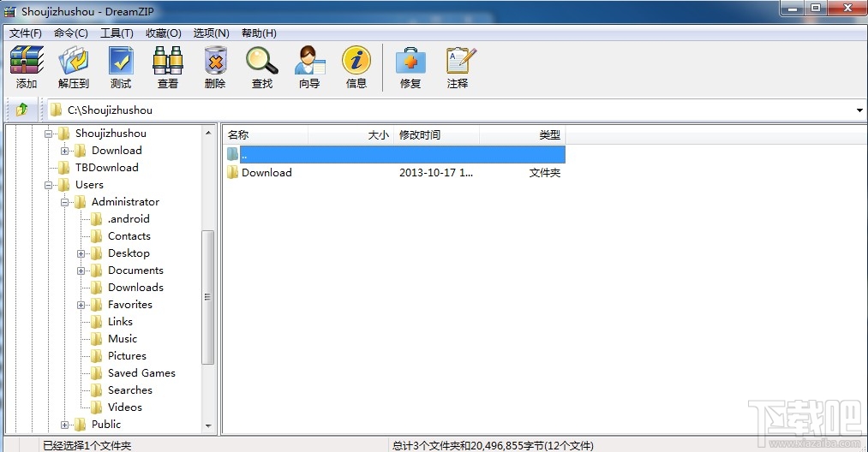Click the Music folder icon in tree
The height and width of the screenshot is (452, 868).
[x=96, y=339]
